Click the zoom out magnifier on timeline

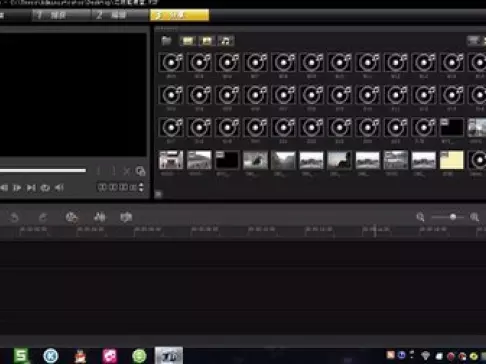click(420, 217)
